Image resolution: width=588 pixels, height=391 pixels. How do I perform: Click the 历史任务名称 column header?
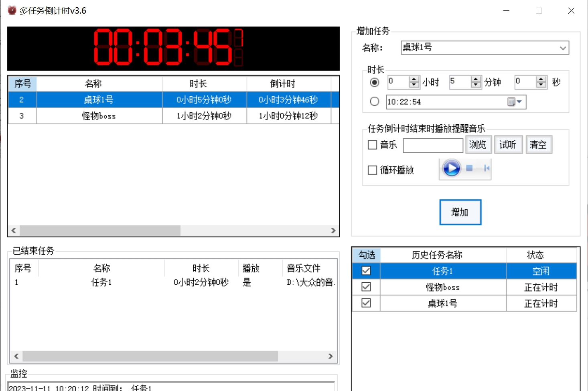443,255
